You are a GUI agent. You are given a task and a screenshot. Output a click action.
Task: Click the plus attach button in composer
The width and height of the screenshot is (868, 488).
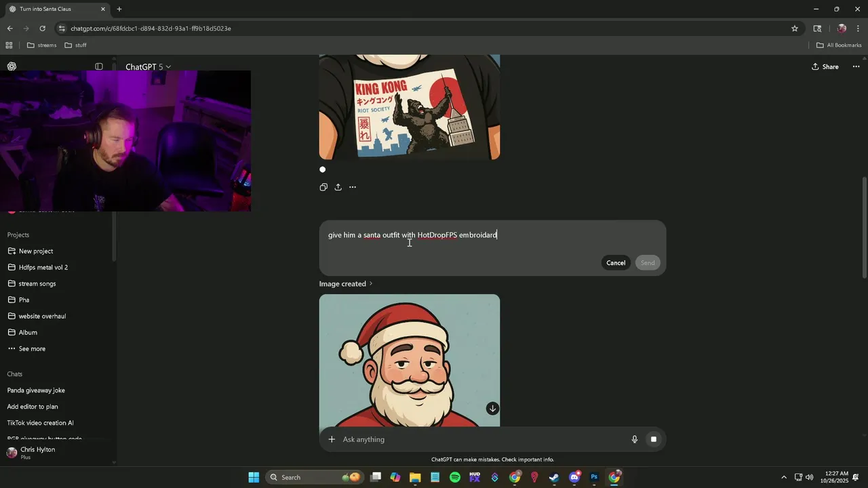point(332,439)
